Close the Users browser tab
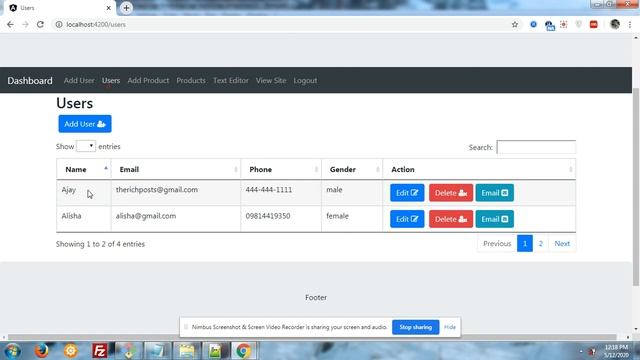 tap(109, 8)
